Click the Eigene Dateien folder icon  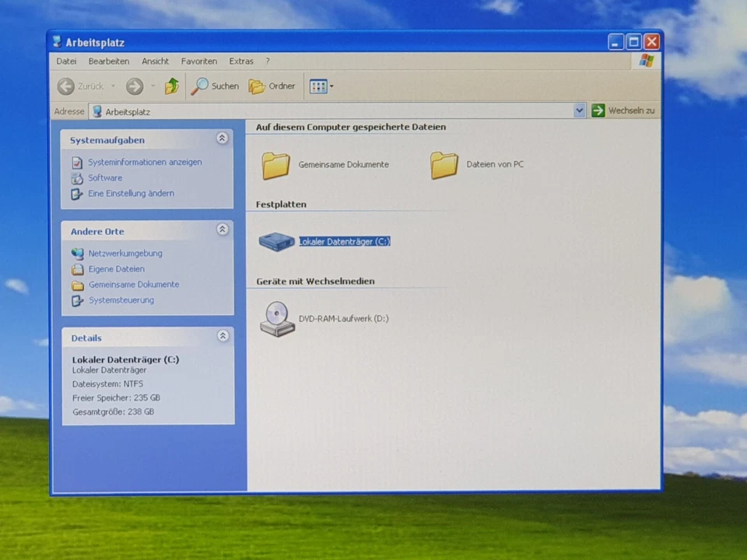coord(77,270)
